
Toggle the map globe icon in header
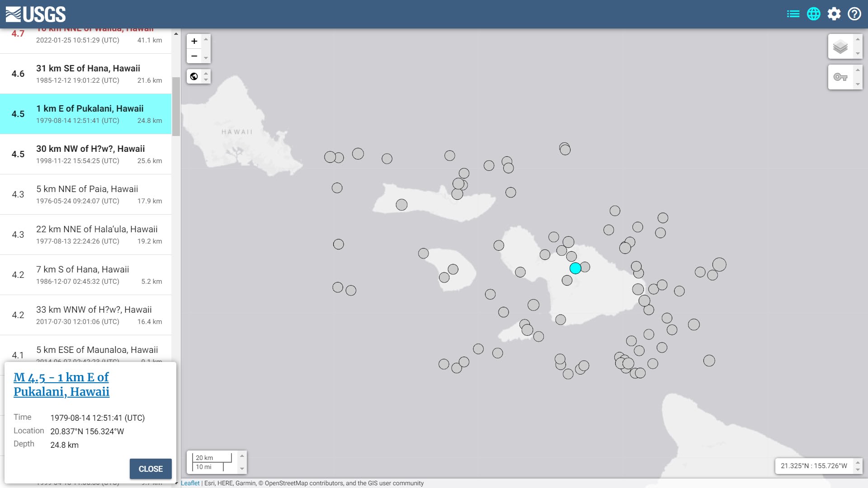pyautogui.click(x=814, y=14)
